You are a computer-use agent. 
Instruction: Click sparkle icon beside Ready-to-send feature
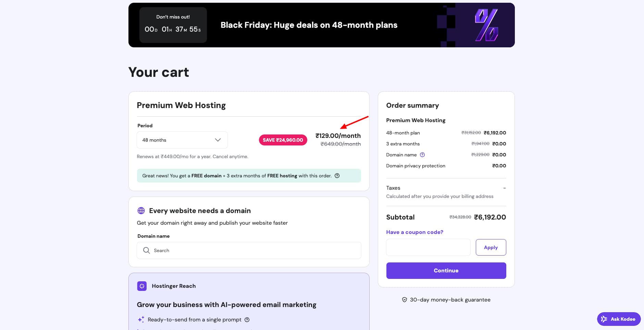[x=141, y=320]
